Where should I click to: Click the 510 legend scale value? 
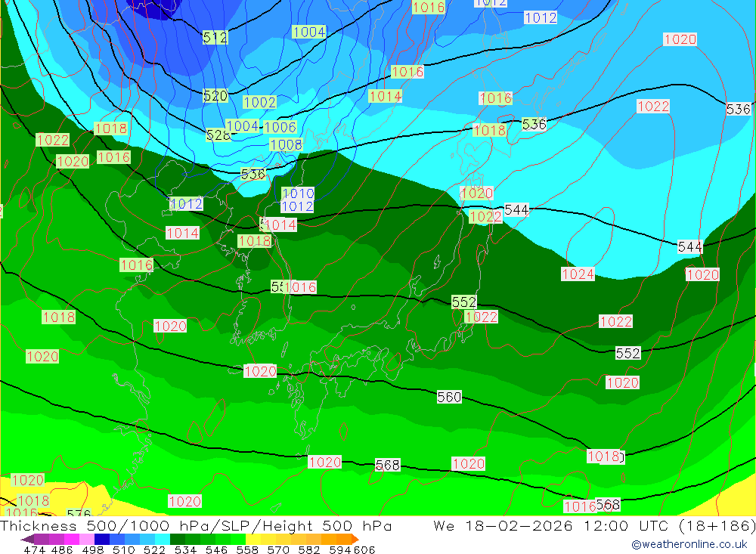pyautogui.click(x=124, y=550)
